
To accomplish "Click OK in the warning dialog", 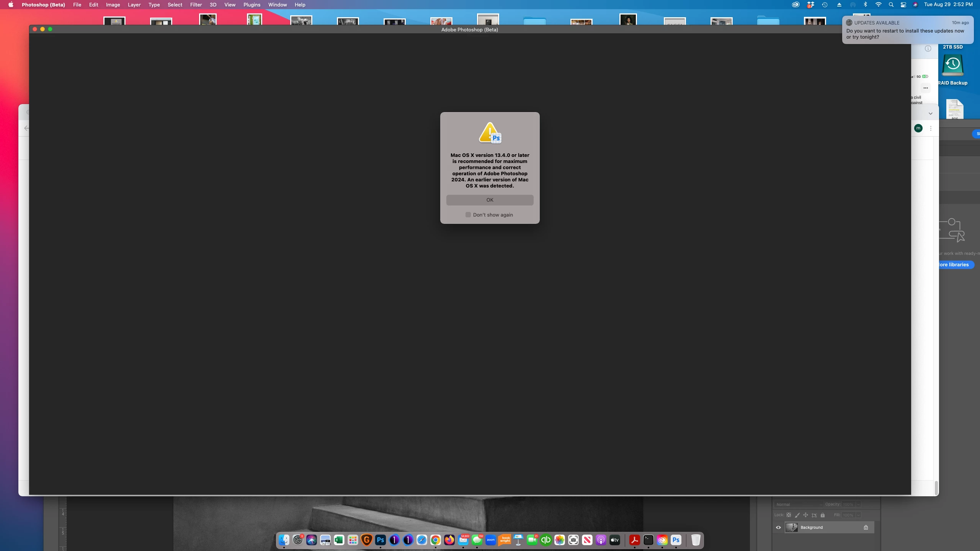I will 490,200.
